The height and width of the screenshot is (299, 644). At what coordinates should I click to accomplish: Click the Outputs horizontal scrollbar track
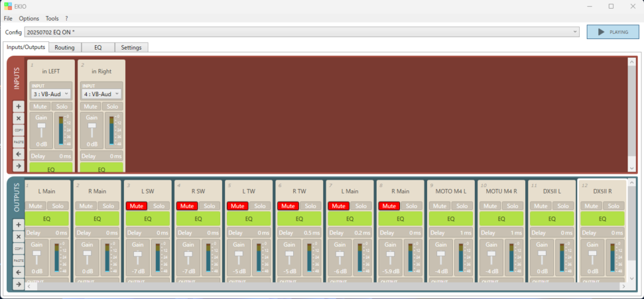[328, 286]
